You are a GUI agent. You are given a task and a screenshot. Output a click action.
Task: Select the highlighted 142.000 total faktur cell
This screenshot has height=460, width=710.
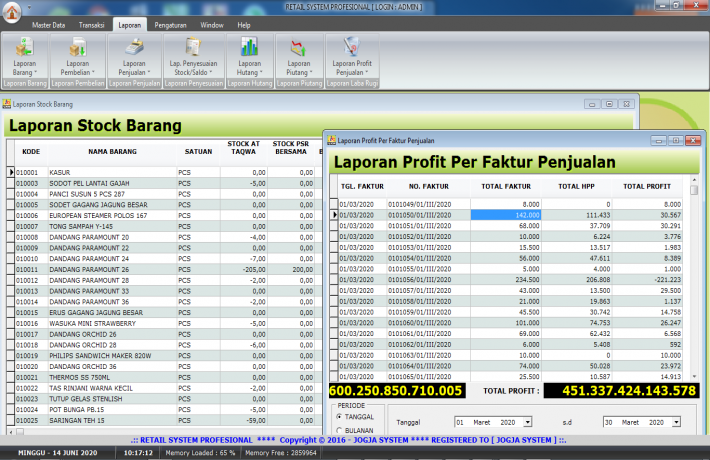pos(506,215)
